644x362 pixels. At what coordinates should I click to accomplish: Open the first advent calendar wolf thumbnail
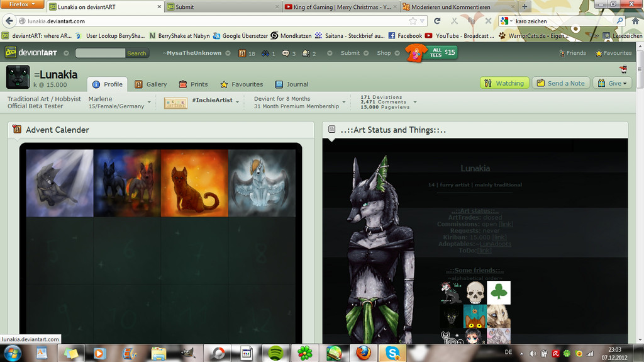pos(60,183)
